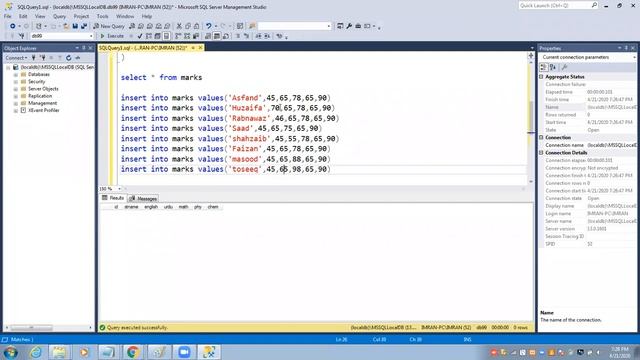640x360 pixels.
Task: Expand the Server Objects folder node
Action: point(16,89)
